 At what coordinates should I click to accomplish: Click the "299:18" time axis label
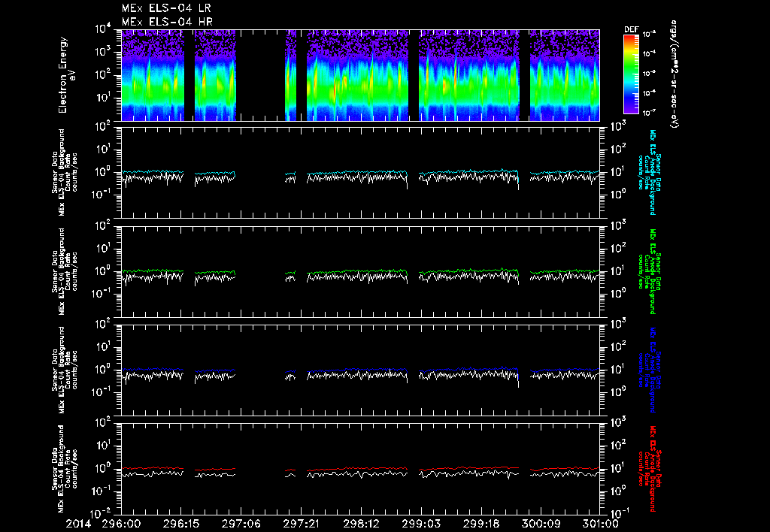pos(481,524)
